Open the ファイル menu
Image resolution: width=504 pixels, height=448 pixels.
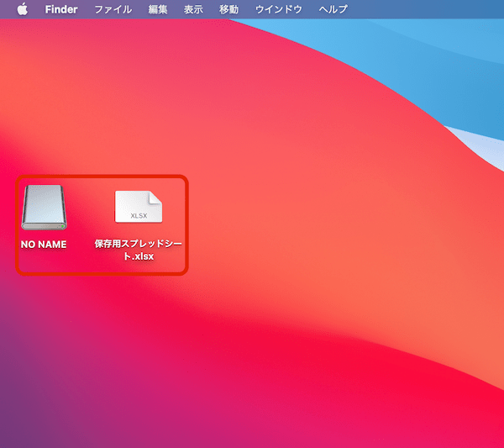pyautogui.click(x=113, y=9)
